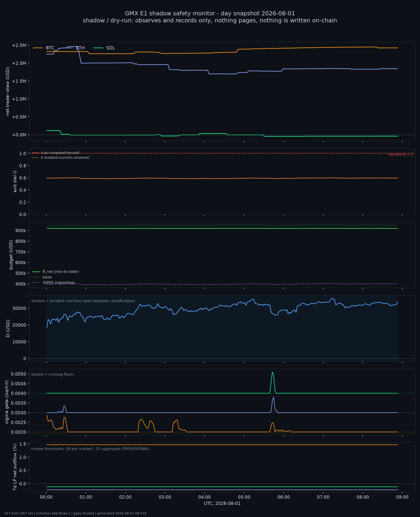Click the "D (USD)" axis label

point(8,328)
